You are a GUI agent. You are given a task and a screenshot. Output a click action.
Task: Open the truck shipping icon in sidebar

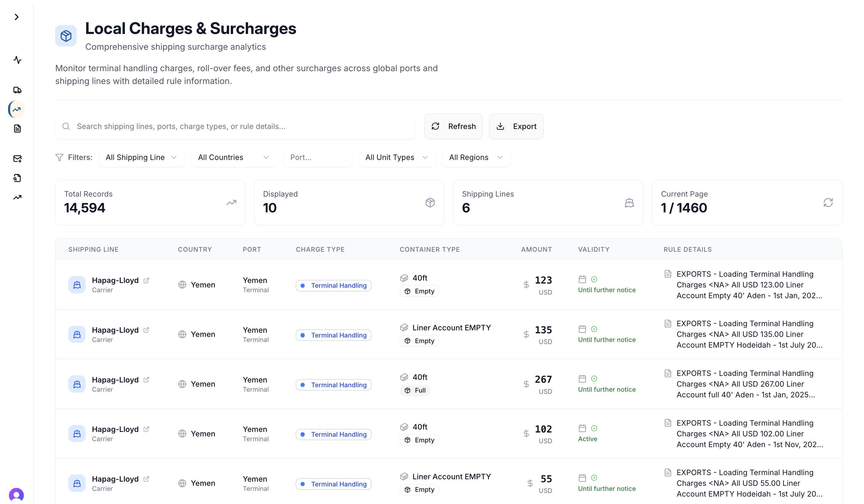pyautogui.click(x=17, y=90)
